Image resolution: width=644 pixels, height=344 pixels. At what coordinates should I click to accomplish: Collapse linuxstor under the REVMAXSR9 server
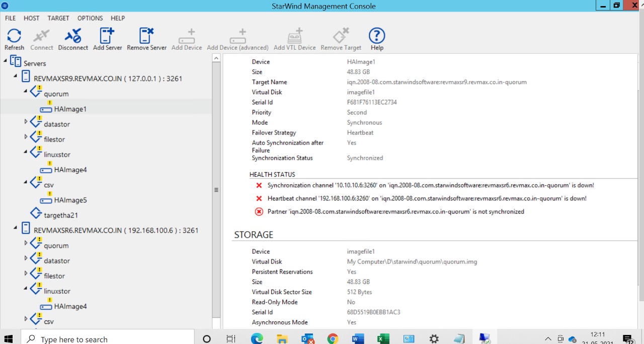(26, 152)
